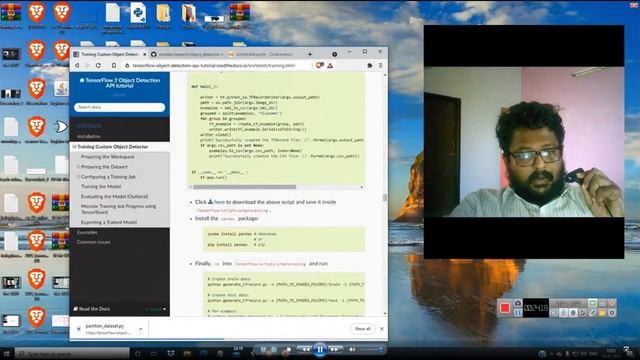Expand the Read the Docs version menu

coord(120,309)
